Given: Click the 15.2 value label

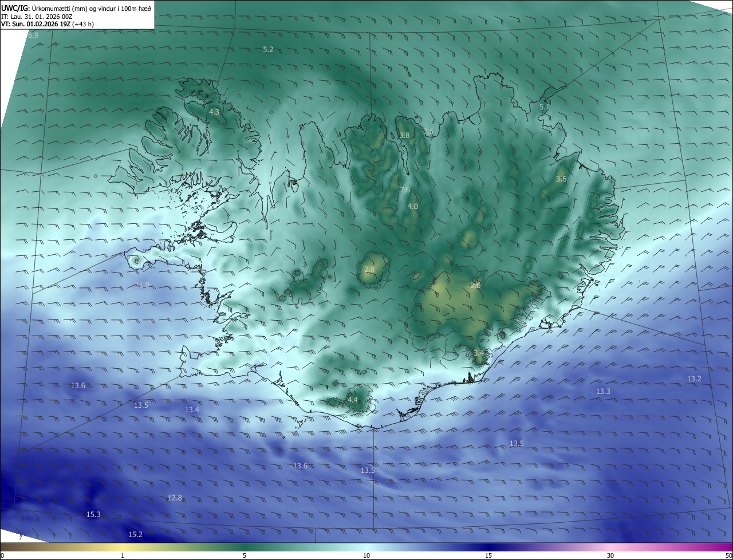Looking at the screenshot, I should (135, 534).
